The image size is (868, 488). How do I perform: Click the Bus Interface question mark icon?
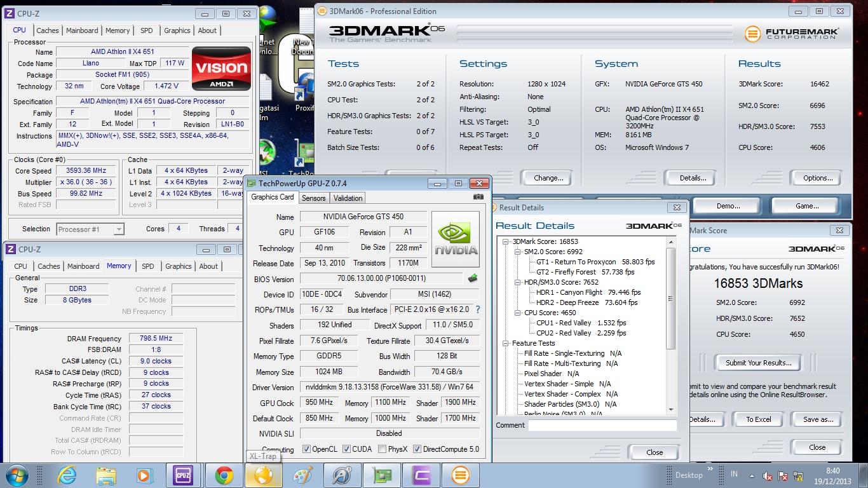click(478, 309)
